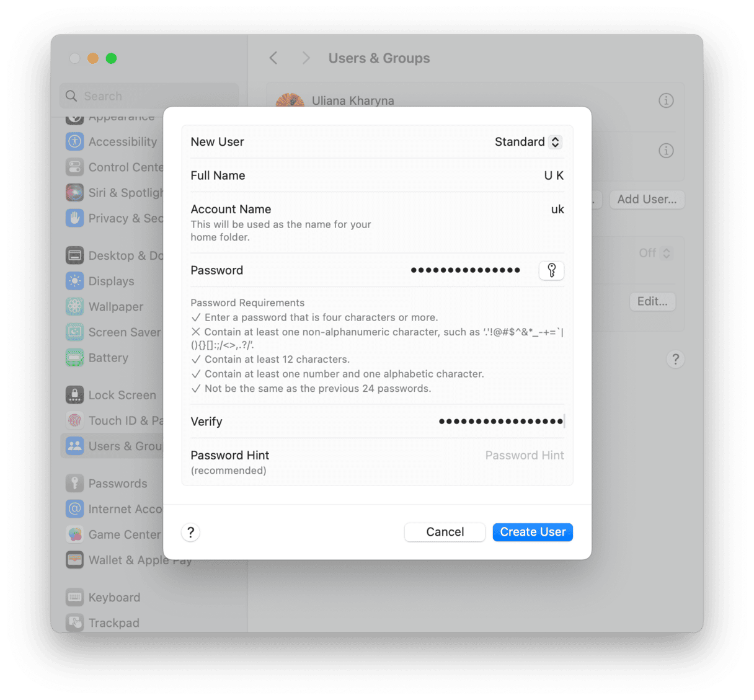Click 'Contain at least 12 characters.' text

[x=277, y=360]
